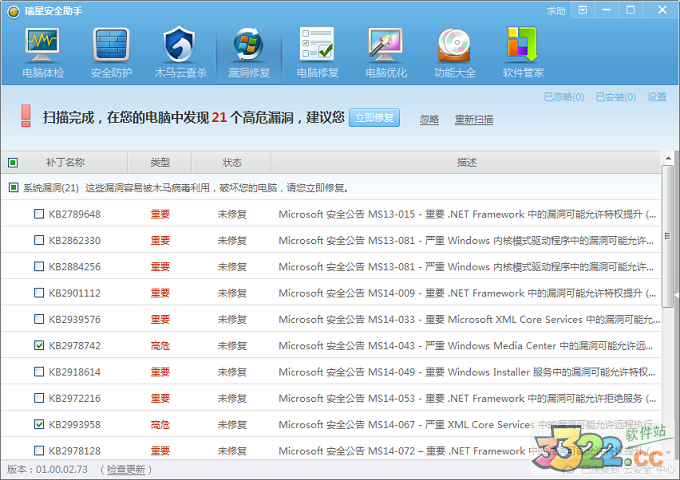Open the 软件管家 colorful blocks icon
This screenshot has height=480, width=680.
pyautogui.click(x=523, y=45)
